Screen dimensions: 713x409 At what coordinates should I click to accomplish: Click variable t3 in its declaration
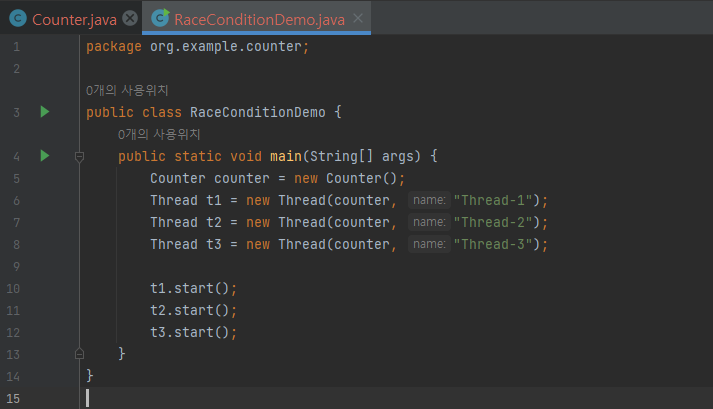(214, 244)
